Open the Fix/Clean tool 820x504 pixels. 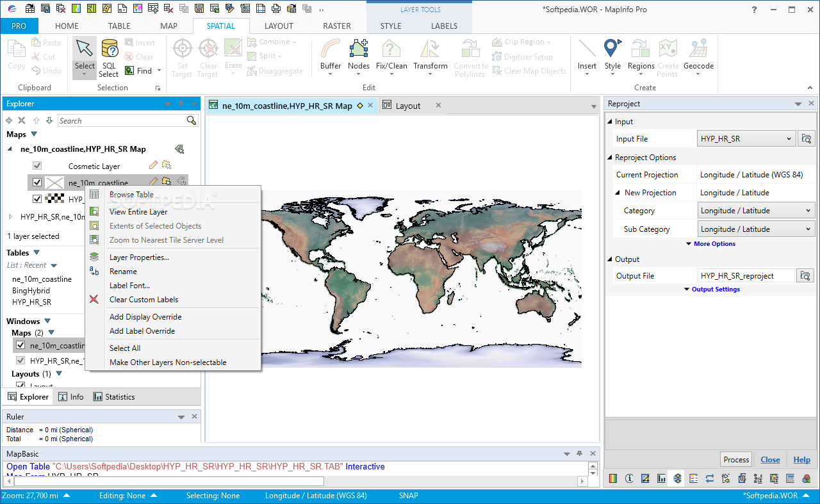[x=391, y=50]
